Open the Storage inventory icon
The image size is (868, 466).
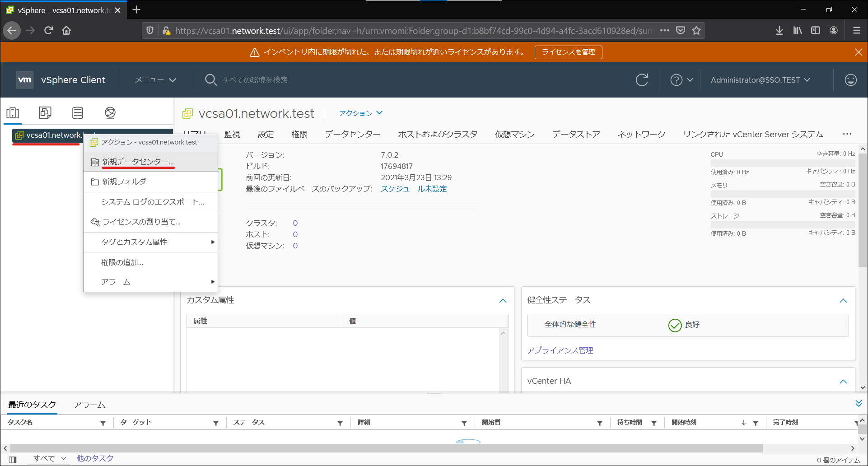[78, 113]
